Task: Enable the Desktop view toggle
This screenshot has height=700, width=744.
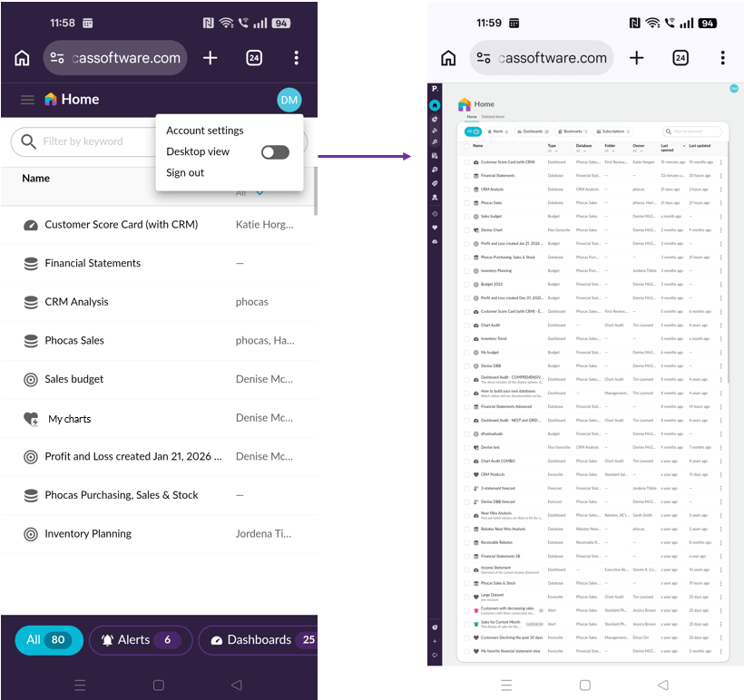Action: click(x=275, y=152)
